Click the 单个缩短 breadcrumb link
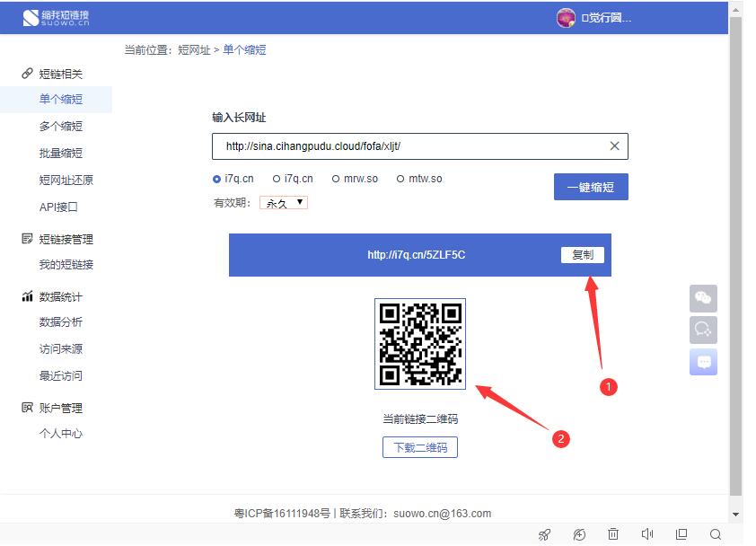 point(244,50)
